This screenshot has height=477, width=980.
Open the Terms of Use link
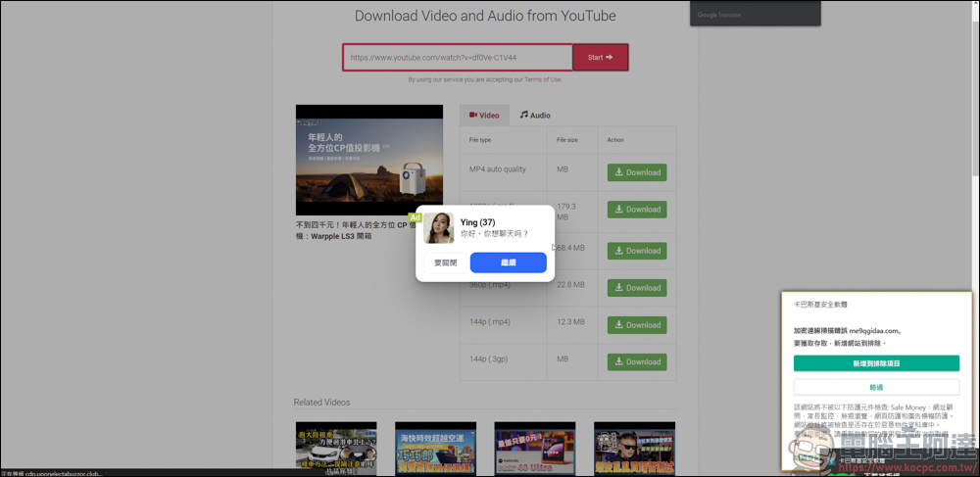click(x=542, y=79)
